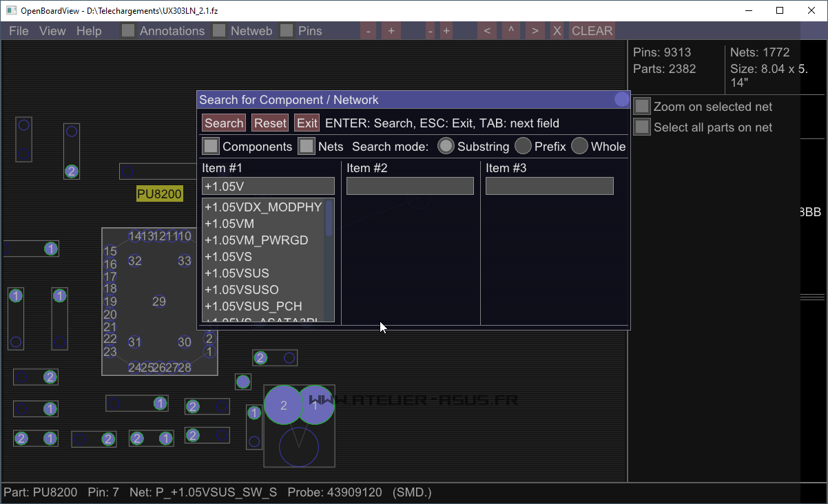This screenshot has height=504, width=828.
Task: Click the right arrow toolbar button
Action: point(535,31)
